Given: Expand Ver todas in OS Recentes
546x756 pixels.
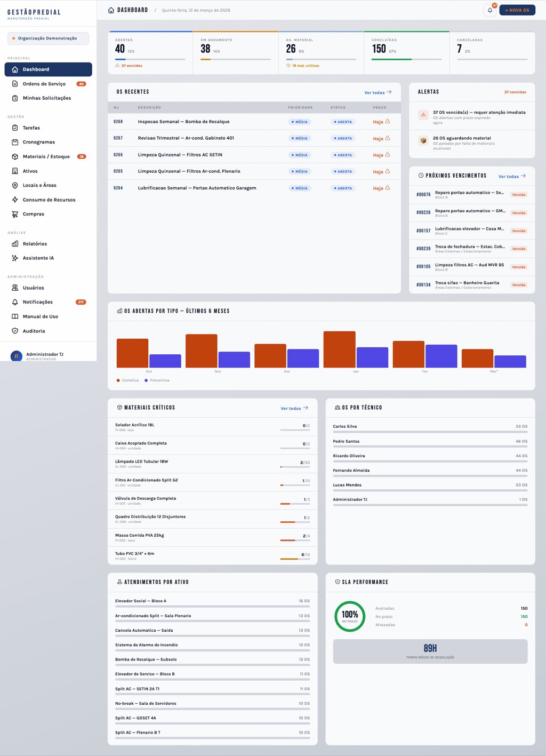Looking at the screenshot, I should click(378, 92).
